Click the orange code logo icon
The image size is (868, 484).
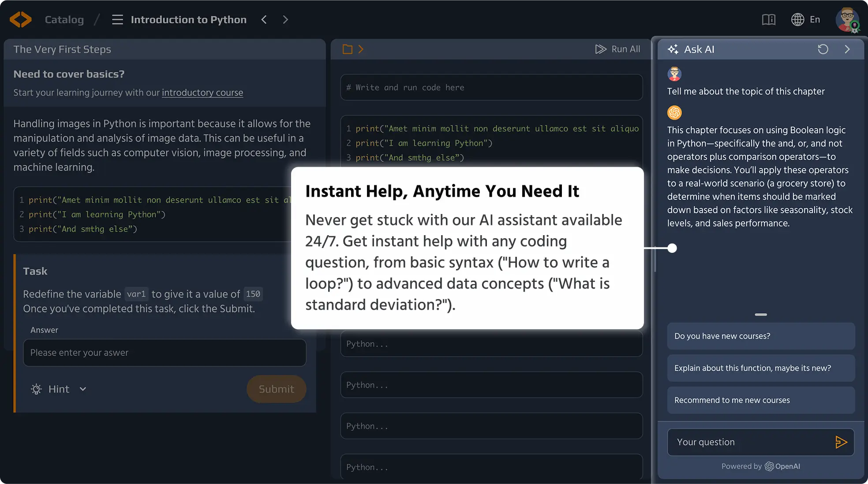click(x=20, y=19)
